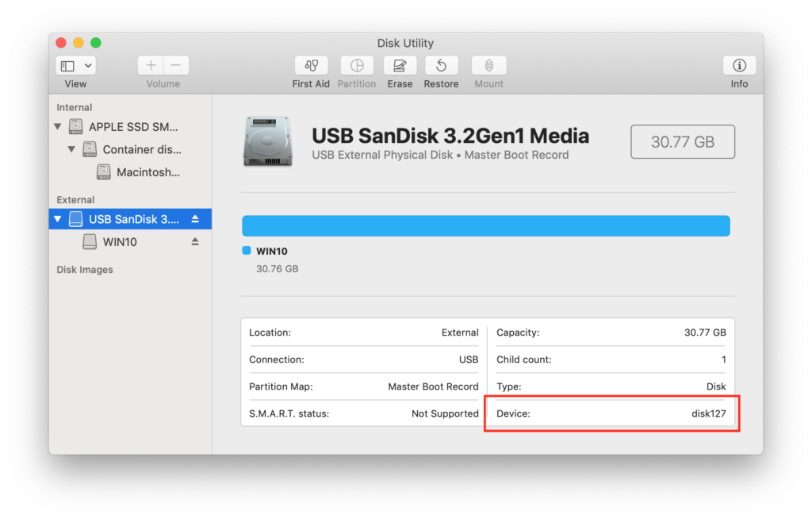Collapse the USB SanDisk disk tree
This screenshot has height=519, width=812.
[x=58, y=219]
